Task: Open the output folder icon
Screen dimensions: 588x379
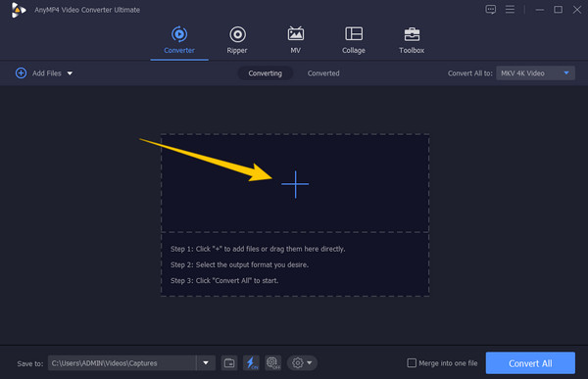Action: tap(229, 363)
